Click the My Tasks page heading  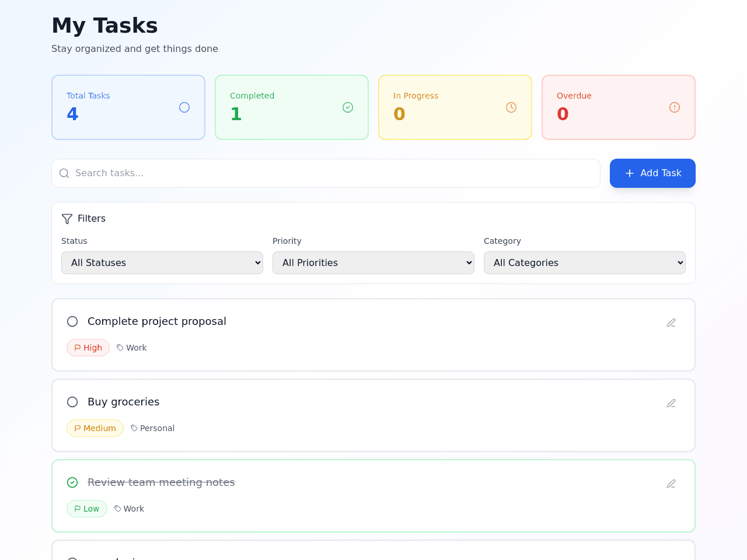pyautogui.click(x=104, y=26)
